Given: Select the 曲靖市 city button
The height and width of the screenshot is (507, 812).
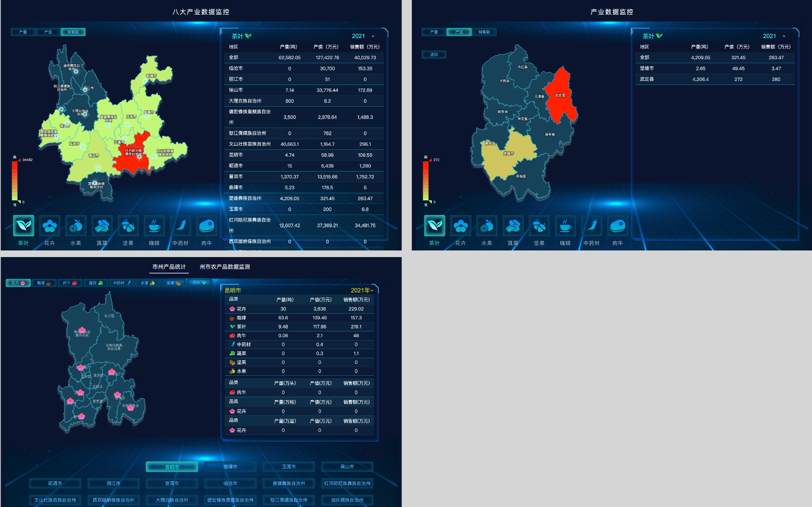Looking at the screenshot, I should click(230, 467).
